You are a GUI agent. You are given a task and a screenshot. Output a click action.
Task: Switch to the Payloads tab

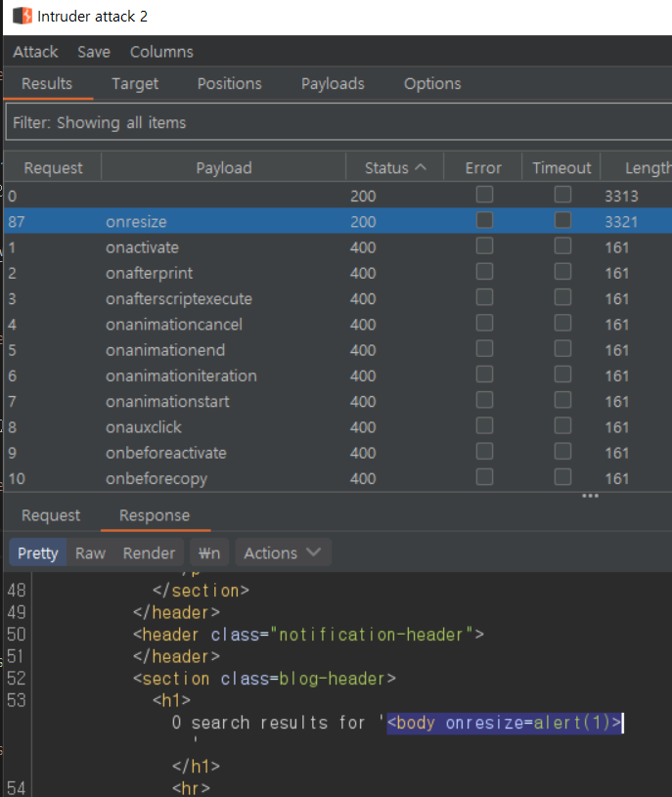coord(333,84)
